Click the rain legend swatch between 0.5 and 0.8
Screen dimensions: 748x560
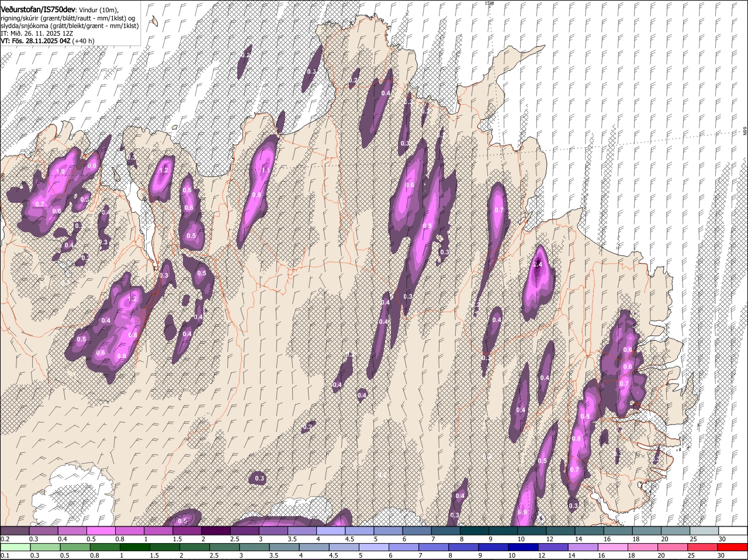pyautogui.click(x=75, y=547)
